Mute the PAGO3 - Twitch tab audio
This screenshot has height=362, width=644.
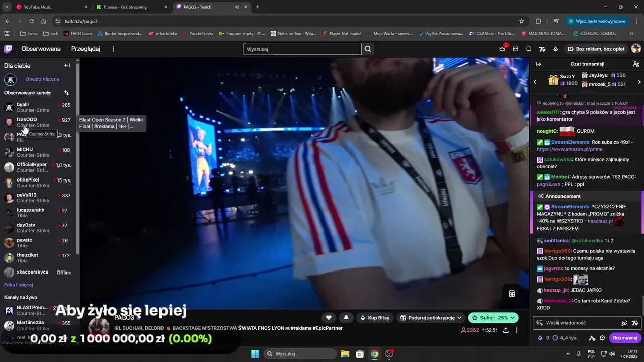point(237,7)
